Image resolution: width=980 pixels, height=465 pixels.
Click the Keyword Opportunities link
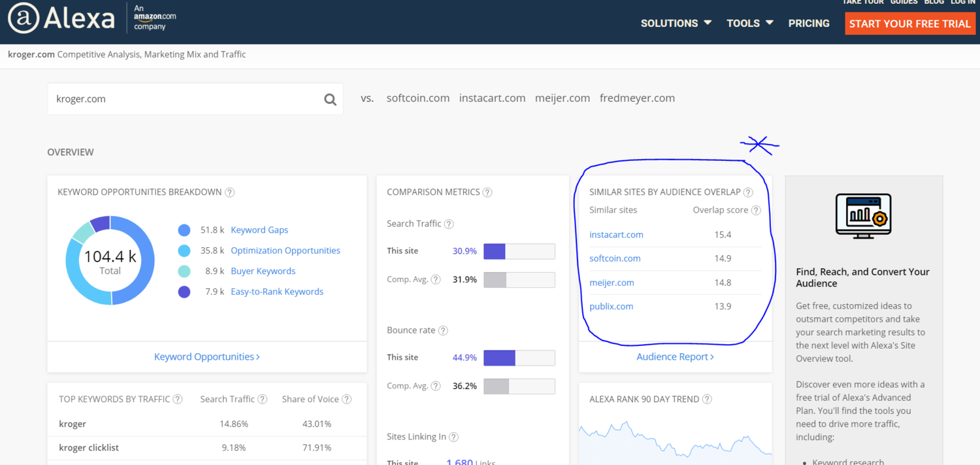[x=207, y=356]
